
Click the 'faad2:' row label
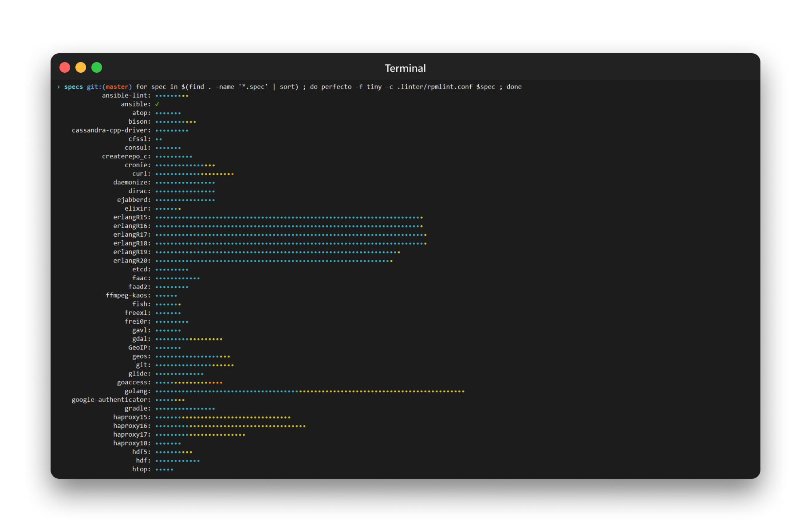coord(140,287)
